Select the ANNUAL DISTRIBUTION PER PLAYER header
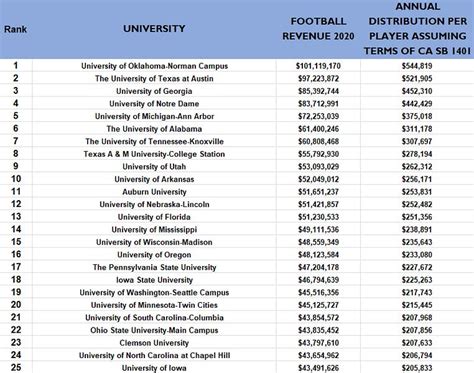Viewport: 474px width, 373px height. tap(417, 29)
